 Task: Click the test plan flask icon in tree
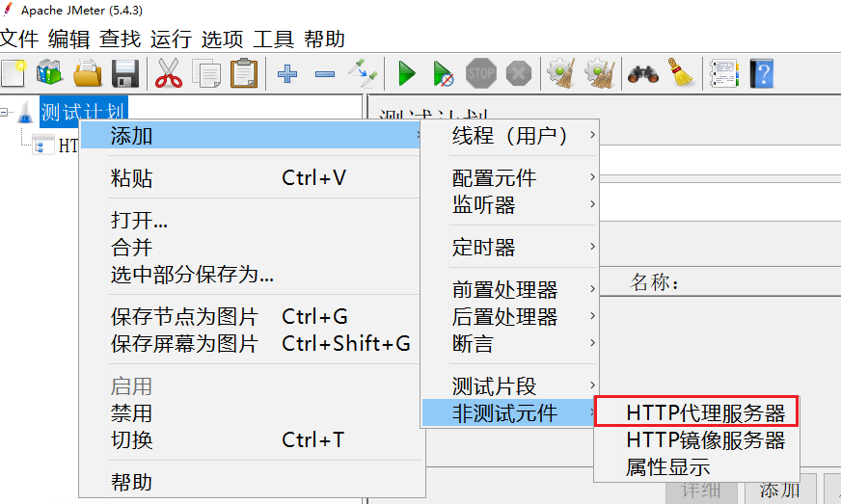coord(25,112)
